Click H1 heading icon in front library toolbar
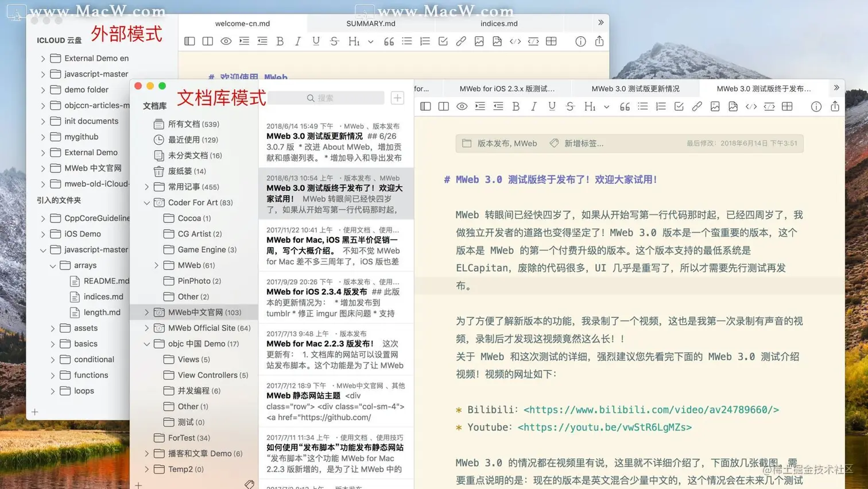Screen dimensions: 868x489 pos(590,106)
